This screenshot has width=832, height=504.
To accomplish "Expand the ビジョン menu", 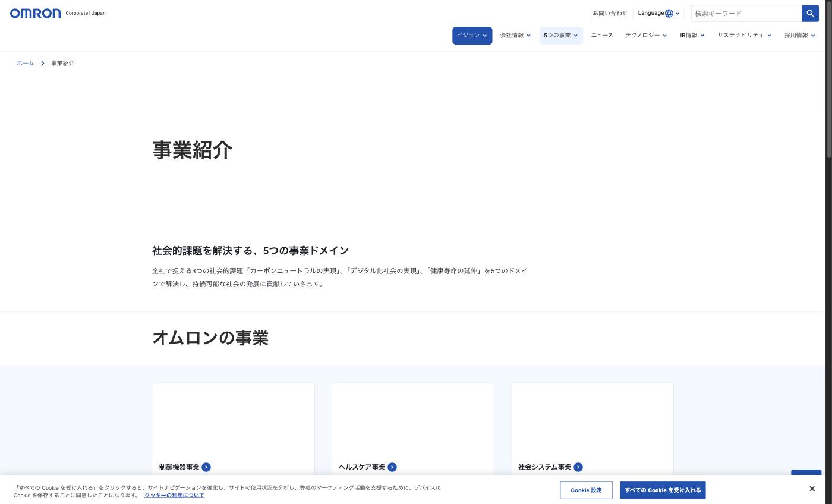I will [472, 36].
